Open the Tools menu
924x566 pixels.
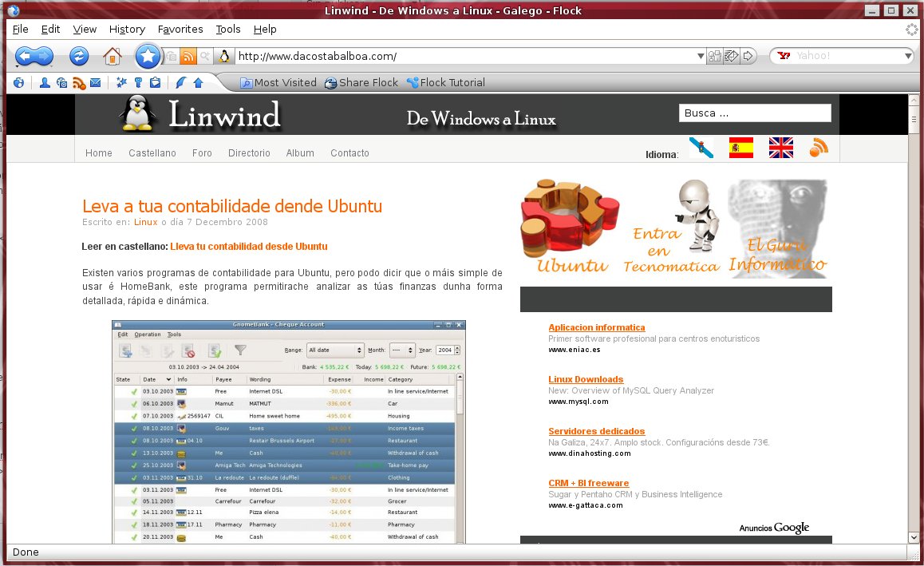pyautogui.click(x=228, y=29)
